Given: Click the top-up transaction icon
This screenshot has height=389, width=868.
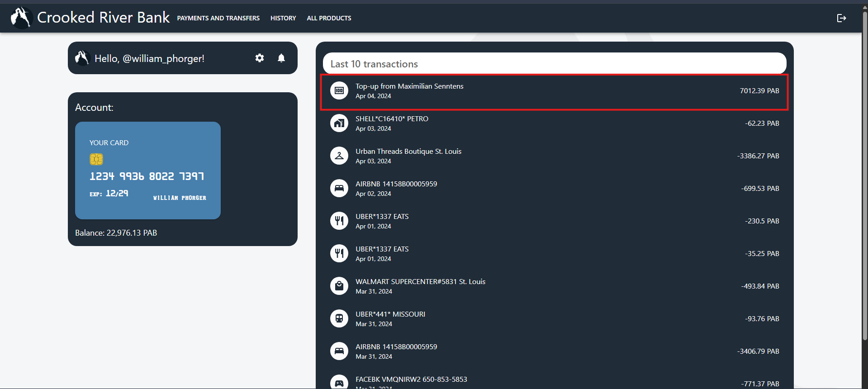Looking at the screenshot, I should (339, 90).
